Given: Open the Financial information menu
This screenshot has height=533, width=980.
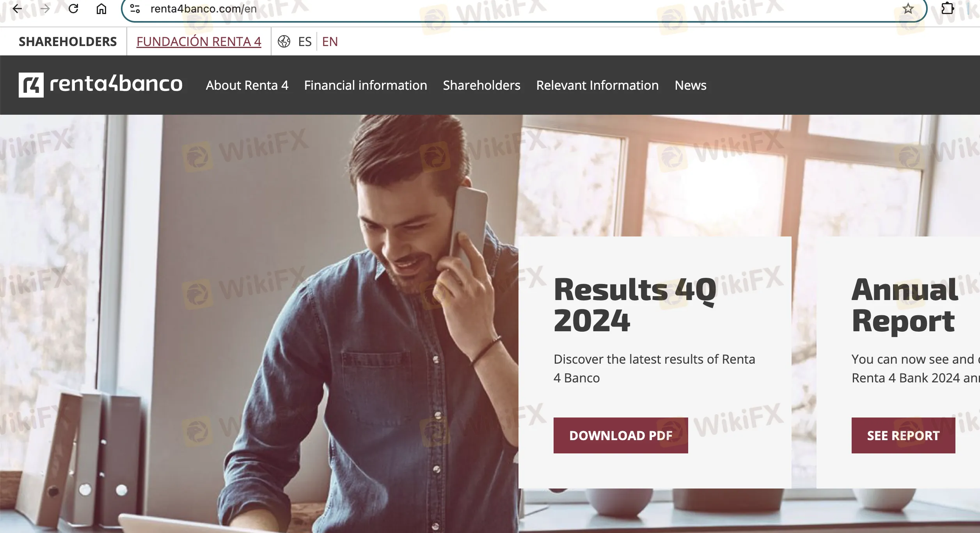Looking at the screenshot, I should coord(366,85).
